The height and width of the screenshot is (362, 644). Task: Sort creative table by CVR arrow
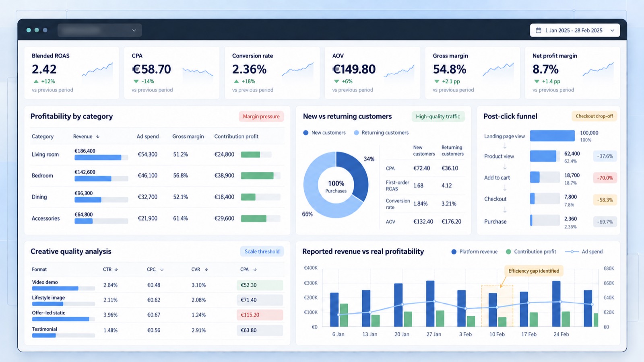coord(206,269)
